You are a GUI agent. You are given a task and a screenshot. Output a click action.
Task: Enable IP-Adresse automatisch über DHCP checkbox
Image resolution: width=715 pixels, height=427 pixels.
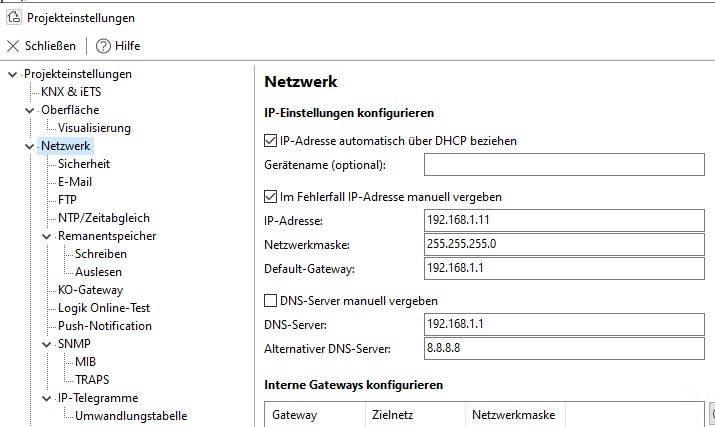pos(270,141)
